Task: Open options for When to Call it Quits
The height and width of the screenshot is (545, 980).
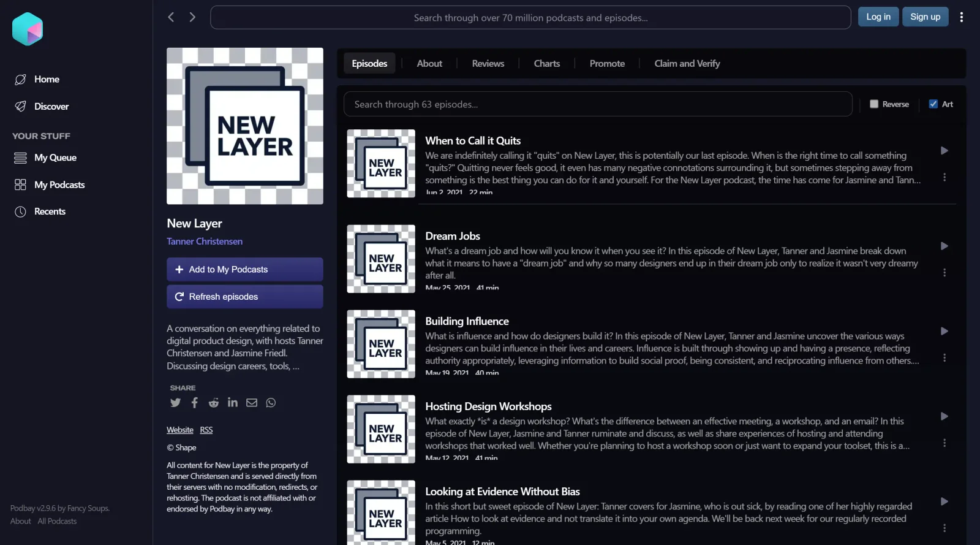Action: pos(944,177)
